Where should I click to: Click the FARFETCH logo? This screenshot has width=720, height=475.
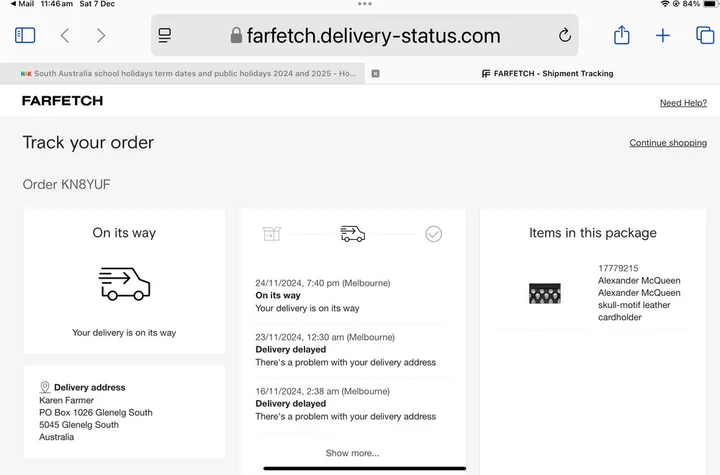pyautogui.click(x=62, y=101)
